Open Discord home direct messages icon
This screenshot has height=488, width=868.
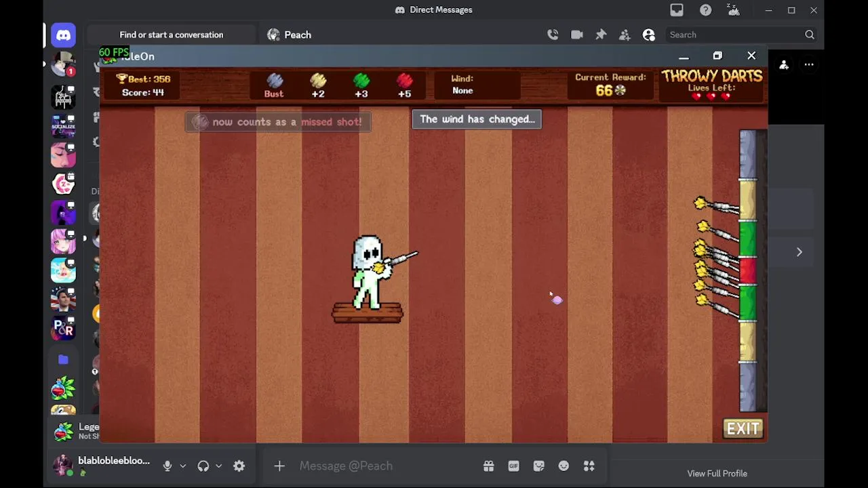tap(63, 35)
